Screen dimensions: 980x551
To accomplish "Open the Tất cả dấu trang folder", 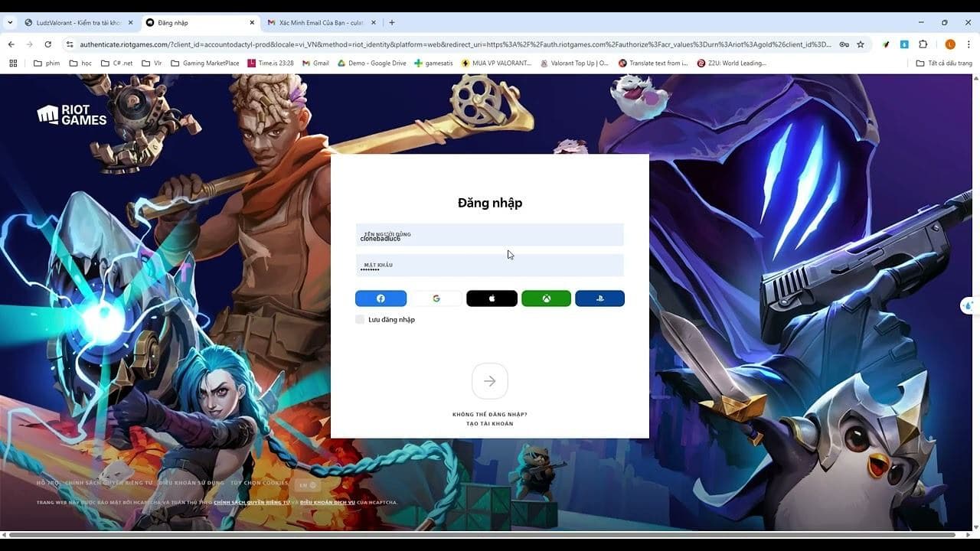I will point(944,64).
